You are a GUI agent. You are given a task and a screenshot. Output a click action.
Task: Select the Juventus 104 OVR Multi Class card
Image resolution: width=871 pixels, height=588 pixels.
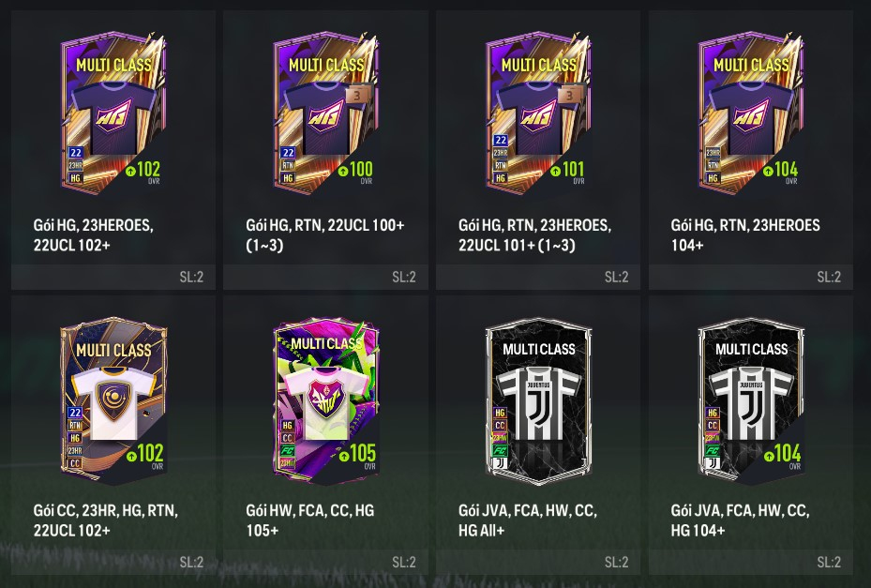(751, 400)
